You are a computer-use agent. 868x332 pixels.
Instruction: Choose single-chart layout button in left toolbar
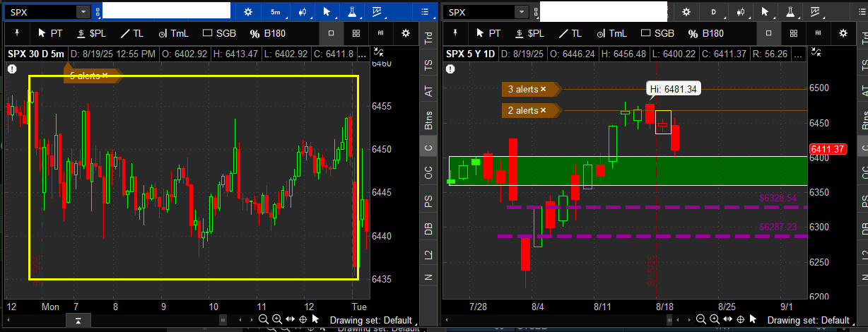click(x=331, y=33)
